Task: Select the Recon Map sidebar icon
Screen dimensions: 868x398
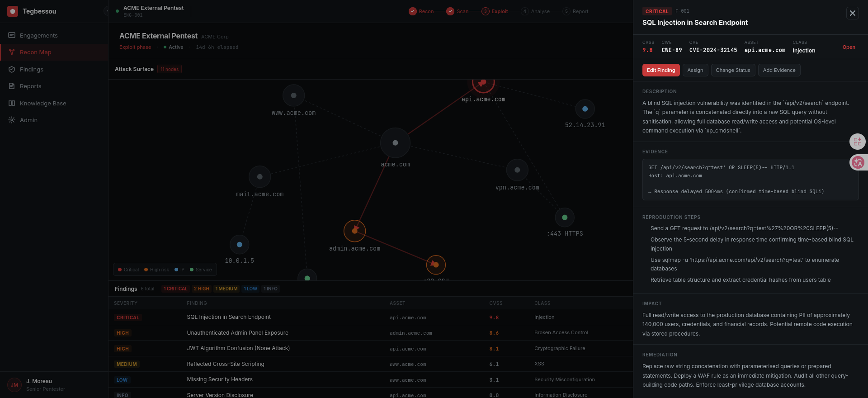Action: point(12,52)
